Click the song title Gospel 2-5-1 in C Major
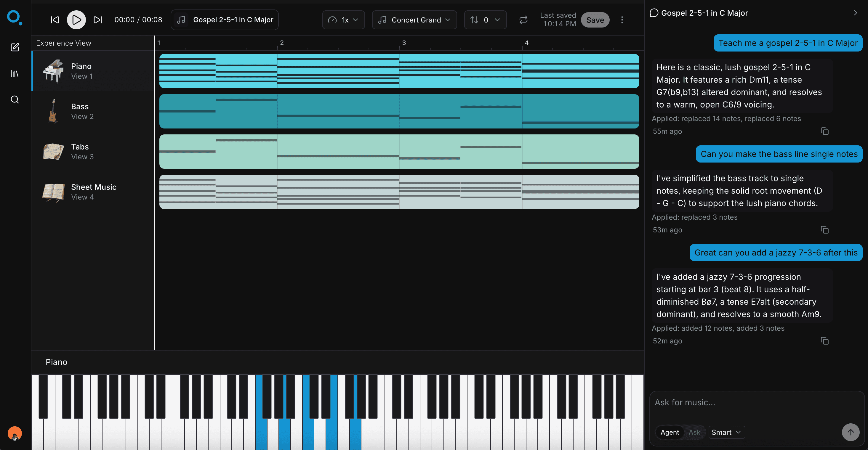The height and width of the screenshot is (450, 868). pos(225,20)
